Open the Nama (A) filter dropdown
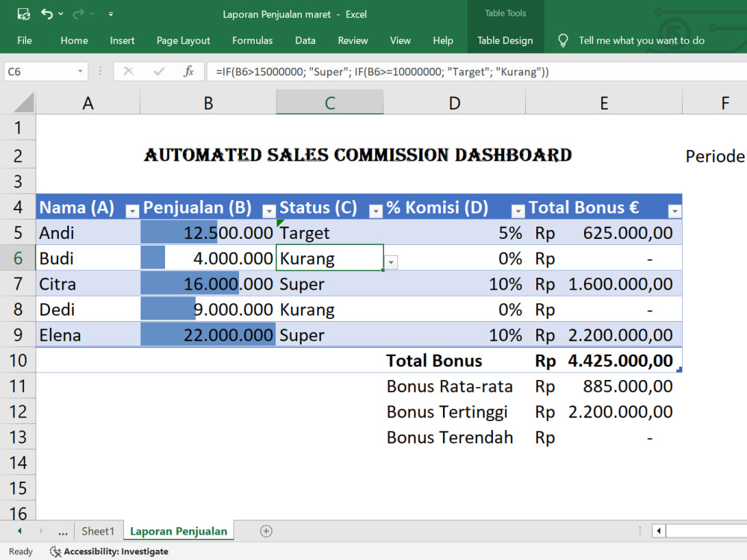This screenshot has height=560, width=747. pos(132,211)
